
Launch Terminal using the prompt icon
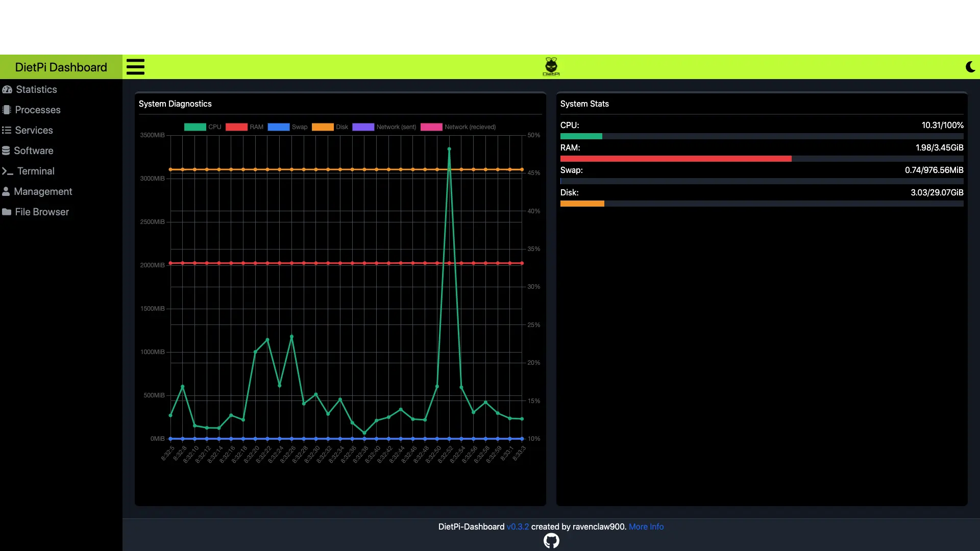[7, 171]
